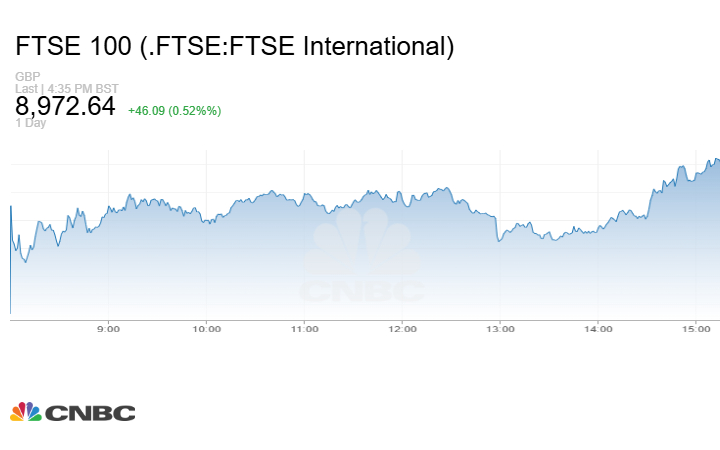This screenshot has width=720, height=450.
Task: Click the FTSE 100 chart title
Action: click(234, 45)
